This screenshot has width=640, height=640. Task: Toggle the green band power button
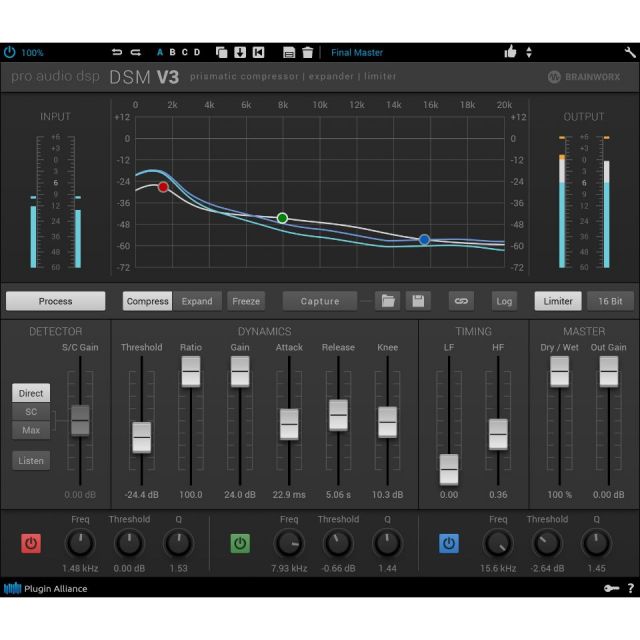click(x=240, y=543)
